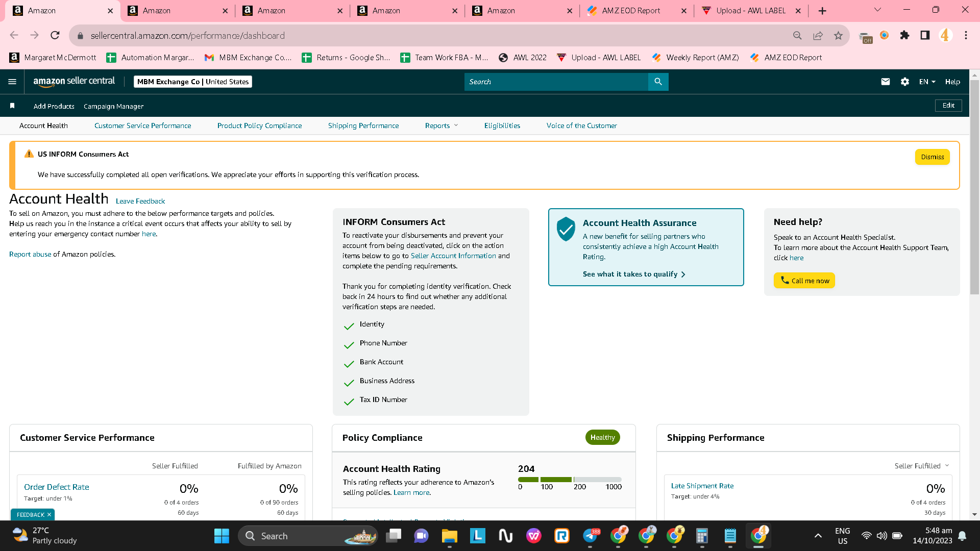Open the Late Shipment Rate link
Screen dimensions: 980x551
pos(702,486)
